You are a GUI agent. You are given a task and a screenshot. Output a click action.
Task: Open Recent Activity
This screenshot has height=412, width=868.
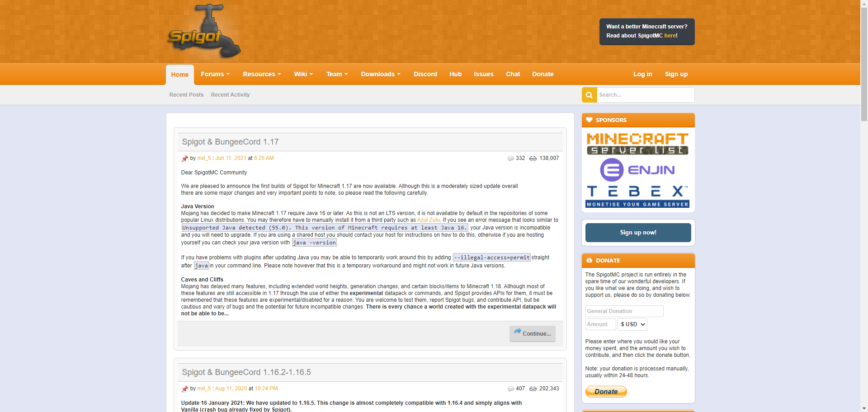[x=230, y=95]
